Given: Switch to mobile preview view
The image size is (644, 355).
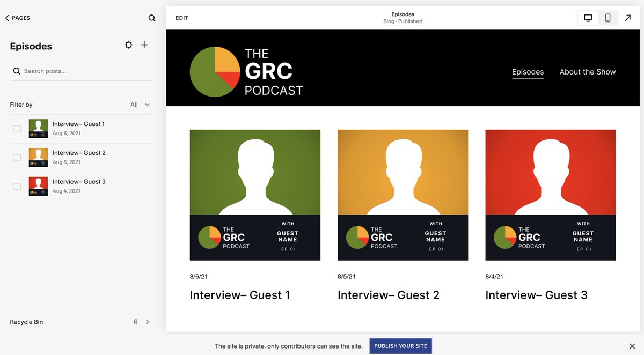Looking at the screenshot, I should 608,18.
